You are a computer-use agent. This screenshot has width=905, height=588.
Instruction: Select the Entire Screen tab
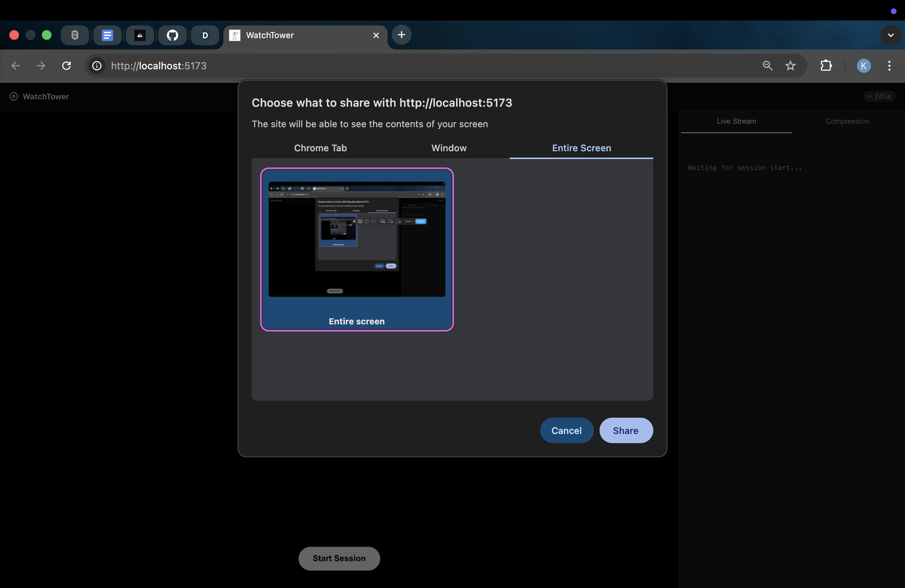click(581, 148)
